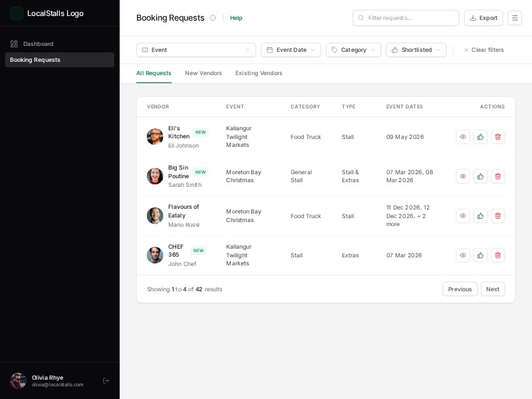The height and width of the screenshot is (399, 532).
Task: Delete the Flavours of Eataly request
Action: coord(497,215)
